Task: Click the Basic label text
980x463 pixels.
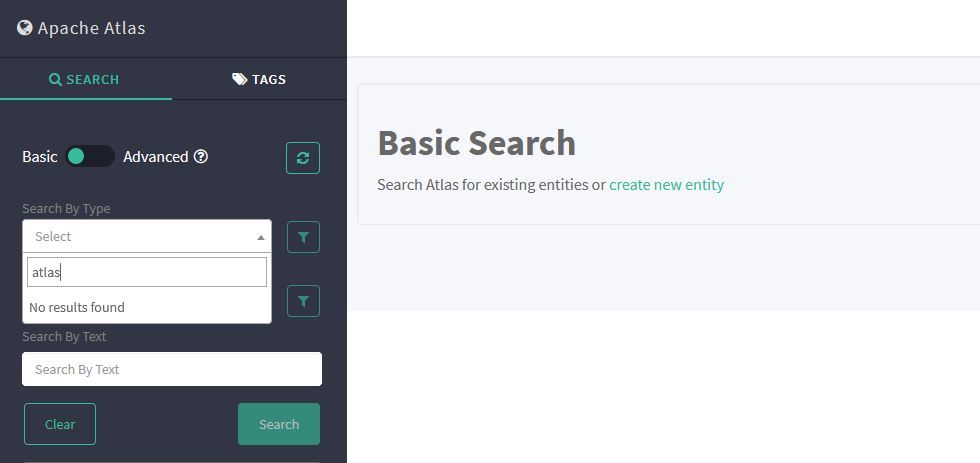Action: click(39, 157)
